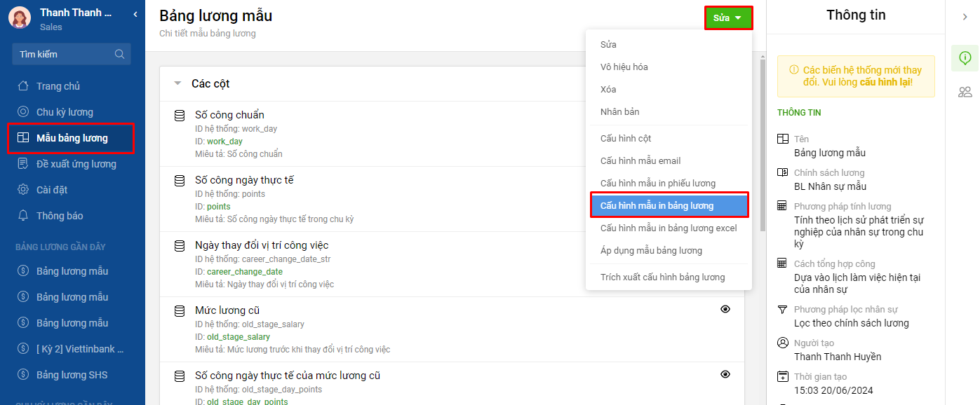This screenshot has height=405, width=980.
Task: Click Ngày thay đổi vị trí công việc title
Action: (262, 245)
